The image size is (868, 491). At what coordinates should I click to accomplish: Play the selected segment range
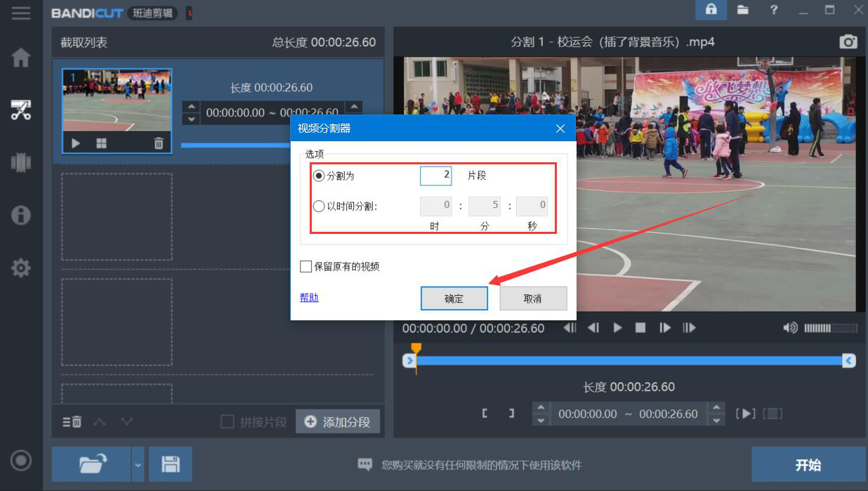[745, 414]
